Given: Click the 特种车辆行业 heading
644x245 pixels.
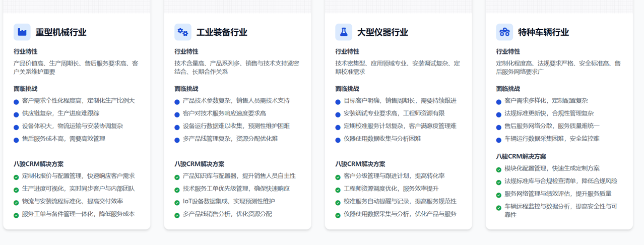Looking at the screenshot, I should [x=543, y=32].
